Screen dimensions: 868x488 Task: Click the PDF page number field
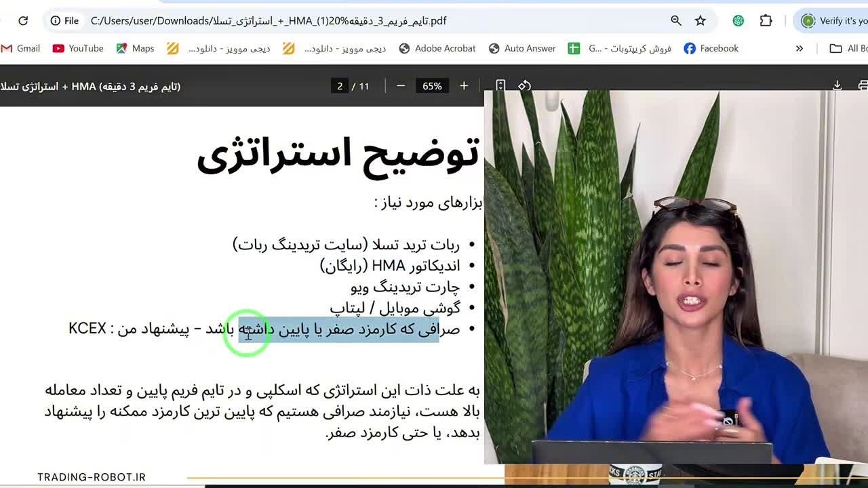[340, 86]
